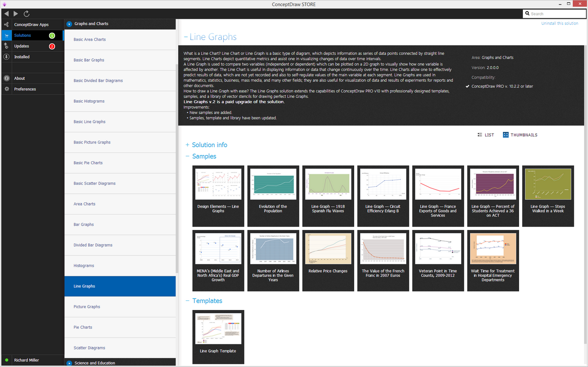588x367 pixels.
Task: Open Value of the French Franc sample
Action: 383,261
